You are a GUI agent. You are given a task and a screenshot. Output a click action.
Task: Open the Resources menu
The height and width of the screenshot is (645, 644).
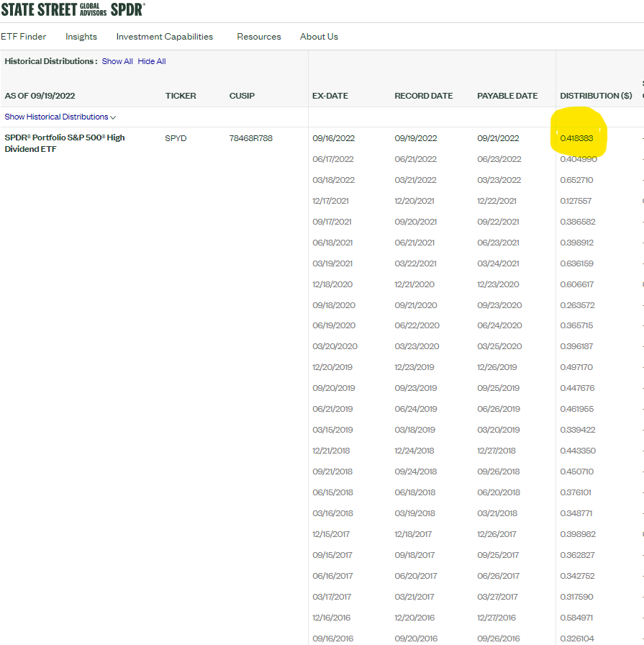tap(258, 37)
